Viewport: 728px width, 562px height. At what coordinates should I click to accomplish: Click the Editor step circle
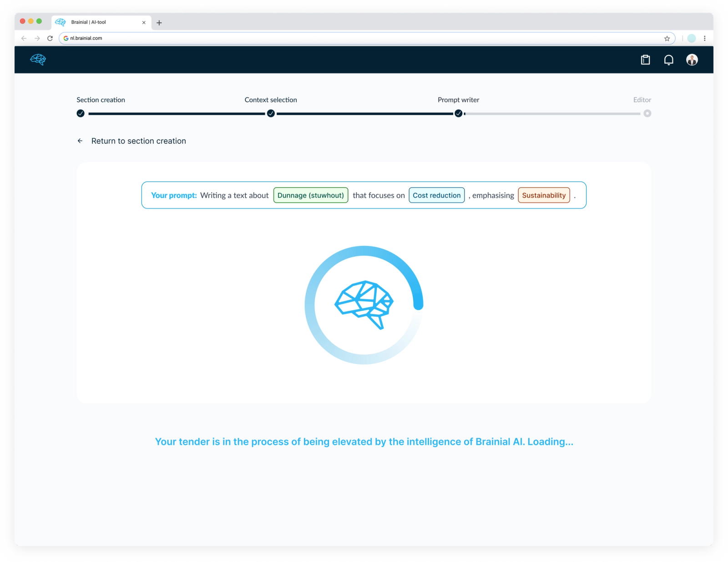click(x=647, y=113)
